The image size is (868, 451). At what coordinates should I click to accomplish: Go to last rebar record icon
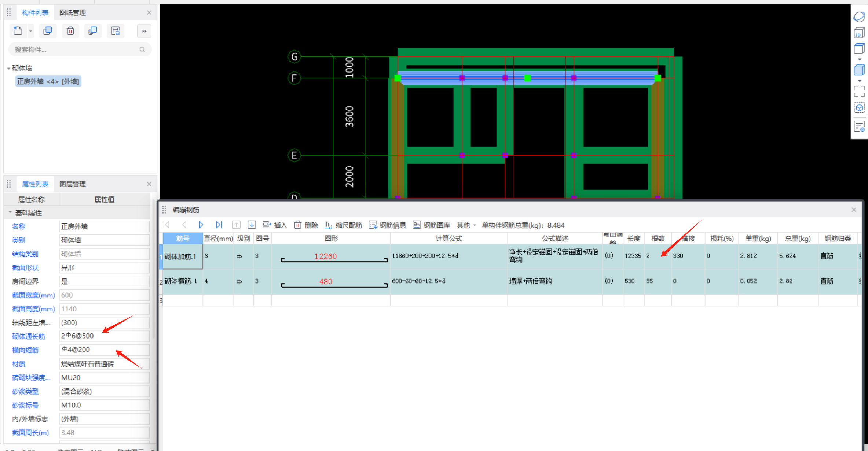219,225
